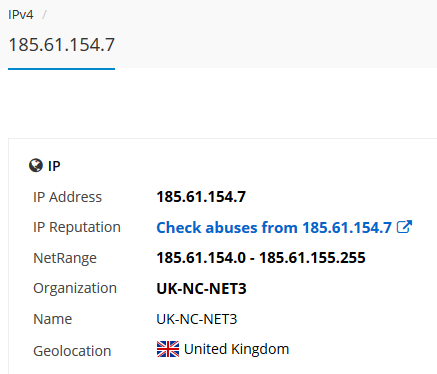Screen dimensions: 437x374
Task: Click the Name label
Action: coord(52,319)
